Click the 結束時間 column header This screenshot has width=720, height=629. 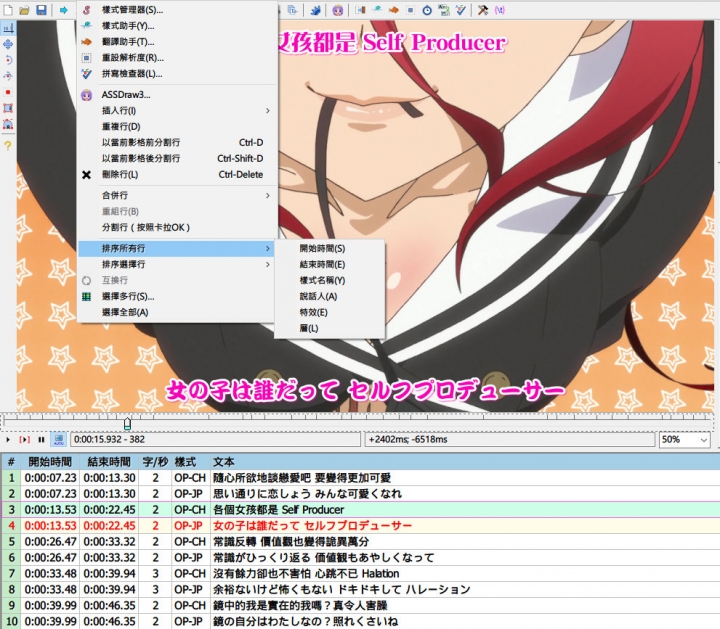(x=109, y=462)
